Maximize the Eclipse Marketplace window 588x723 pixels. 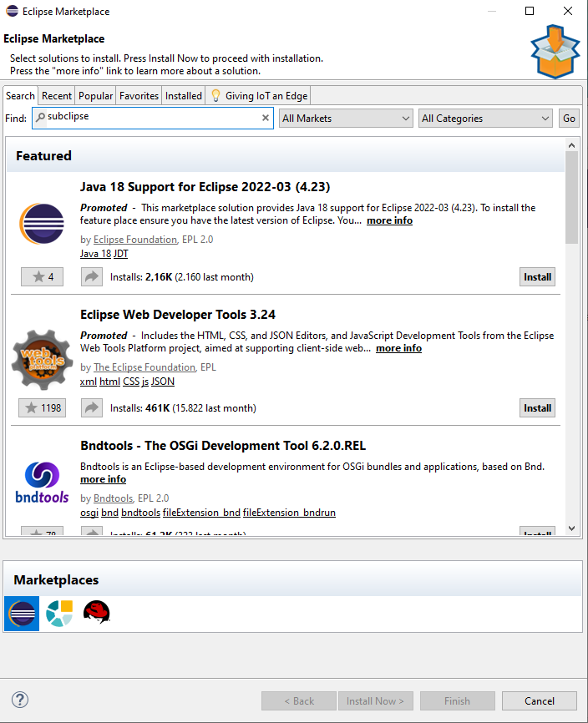click(530, 11)
